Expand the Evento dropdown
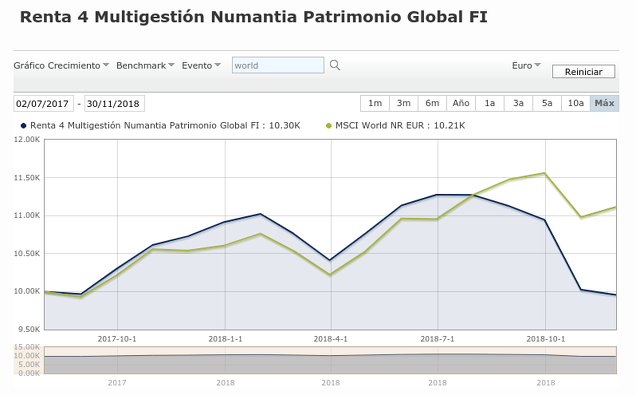The width and height of the screenshot is (636, 395). (201, 65)
